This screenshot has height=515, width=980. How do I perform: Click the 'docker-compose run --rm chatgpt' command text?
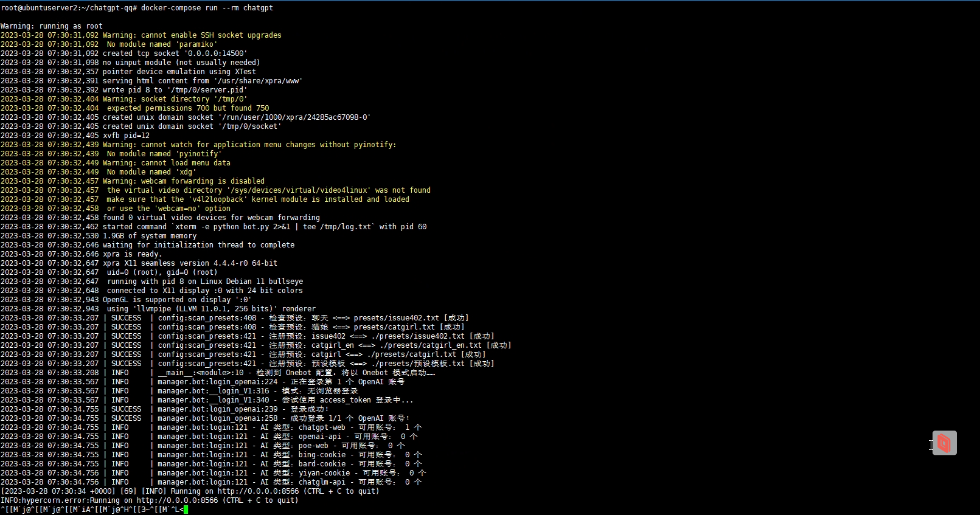pyautogui.click(x=207, y=8)
